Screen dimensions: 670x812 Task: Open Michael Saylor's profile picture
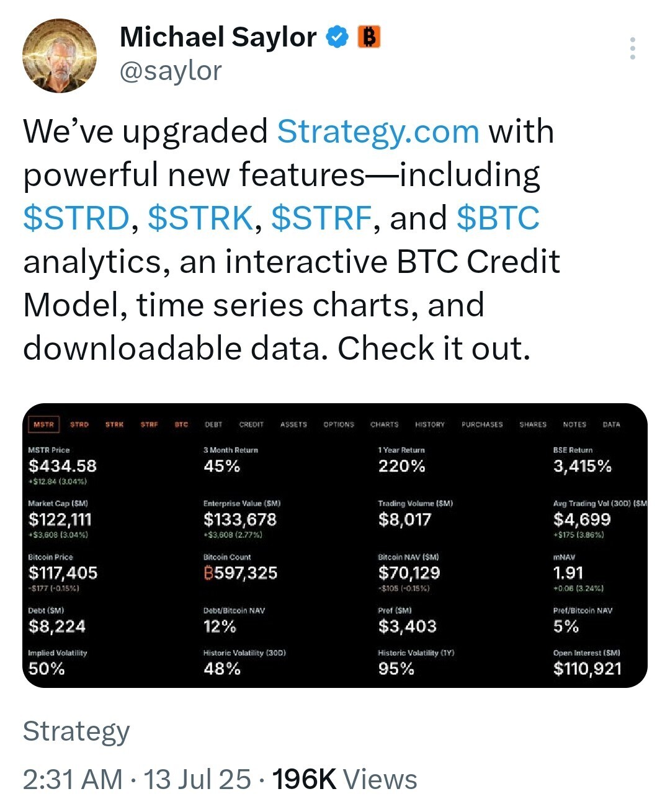tap(60, 56)
